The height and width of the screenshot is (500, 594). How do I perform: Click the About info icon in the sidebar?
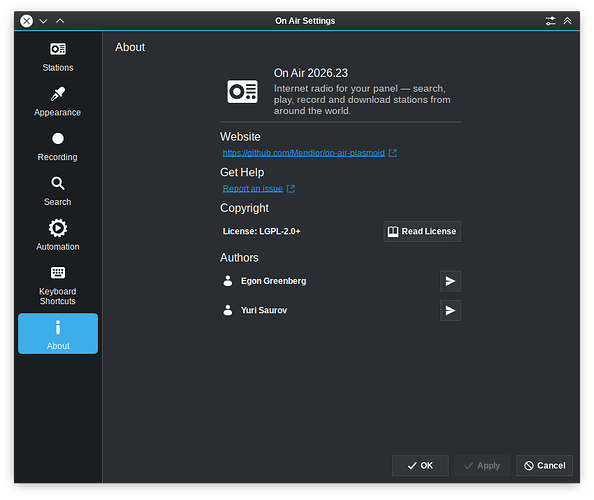click(x=58, y=328)
